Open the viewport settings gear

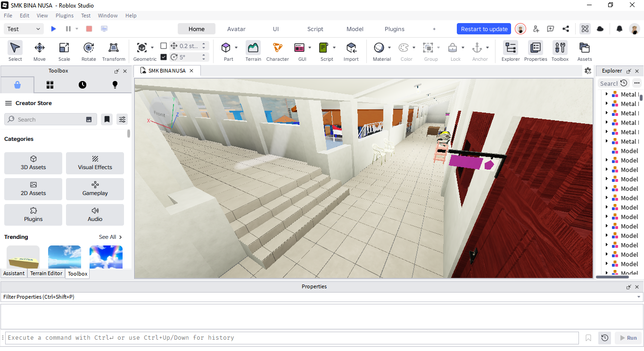click(x=587, y=71)
